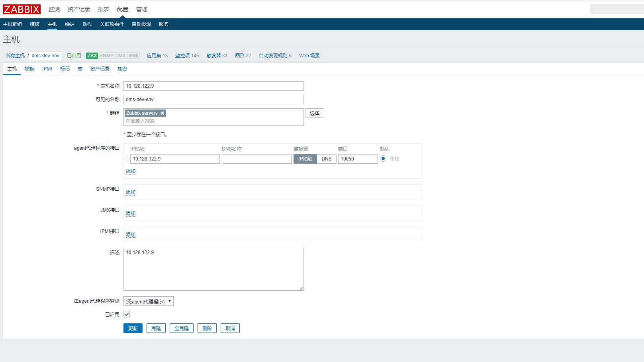
Task: Remove the Zabbix servers group tag
Action: [x=162, y=113]
